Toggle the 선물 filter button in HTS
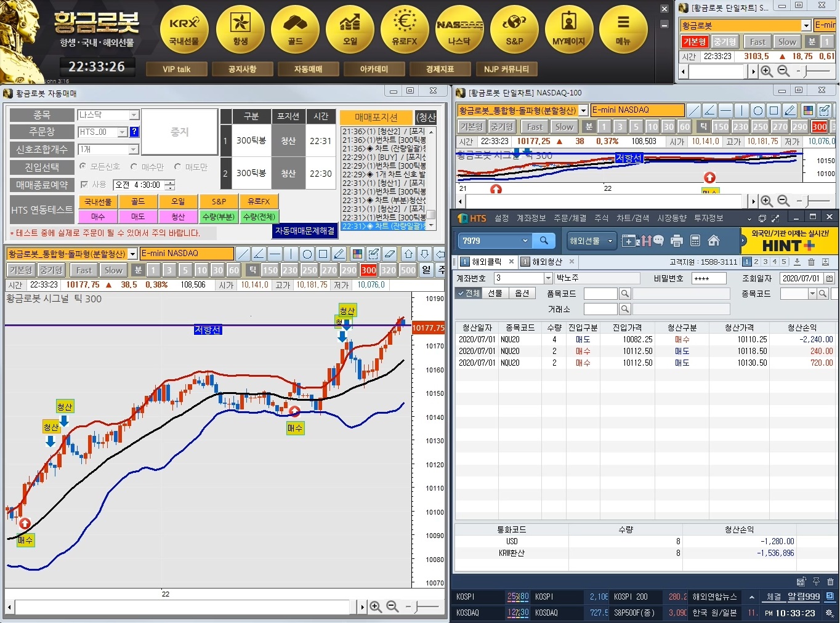Viewport: 840px width, 623px height. point(495,293)
